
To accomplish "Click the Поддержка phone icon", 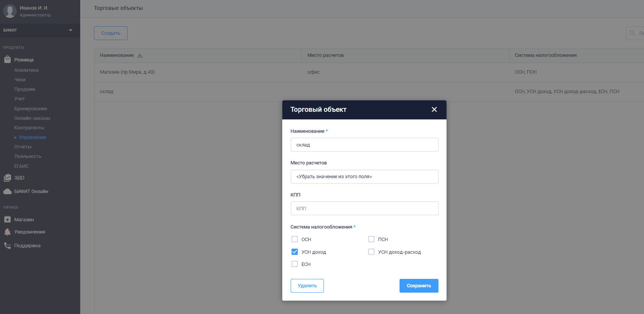I will [x=7, y=246].
